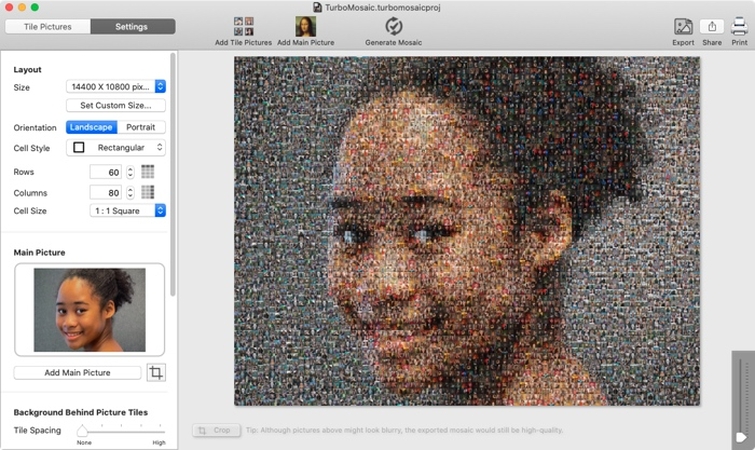Screen dimensions: 755x450
Task: Click the Cell Style label
Action: tap(32, 148)
